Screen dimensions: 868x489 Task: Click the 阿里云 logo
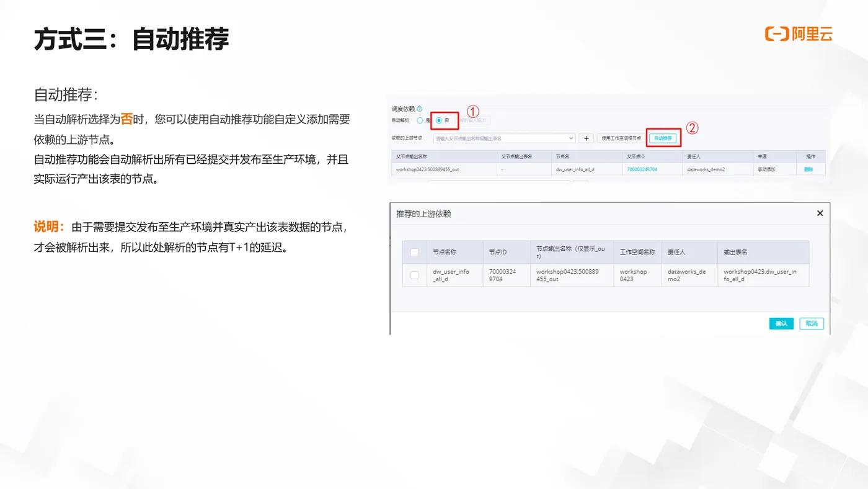tap(799, 34)
